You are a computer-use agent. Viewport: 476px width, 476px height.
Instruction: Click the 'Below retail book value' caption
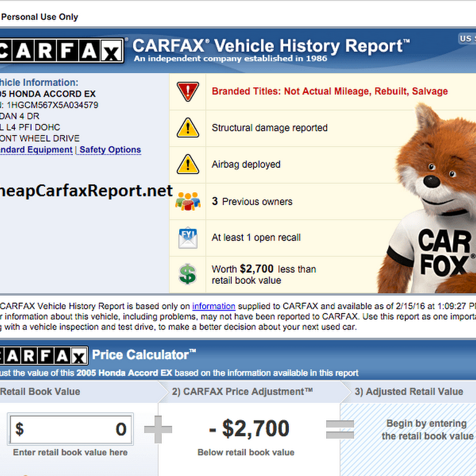(x=246, y=452)
